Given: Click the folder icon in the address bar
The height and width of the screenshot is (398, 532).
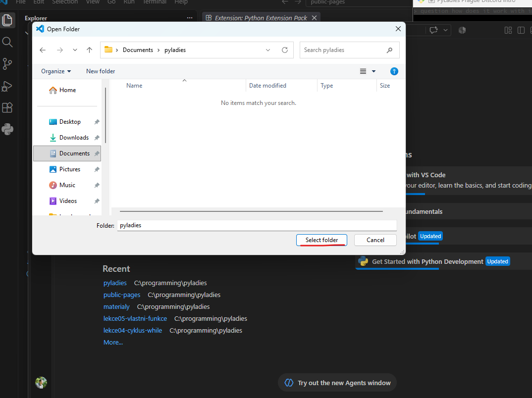Looking at the screenshot, I should point(108,50).
